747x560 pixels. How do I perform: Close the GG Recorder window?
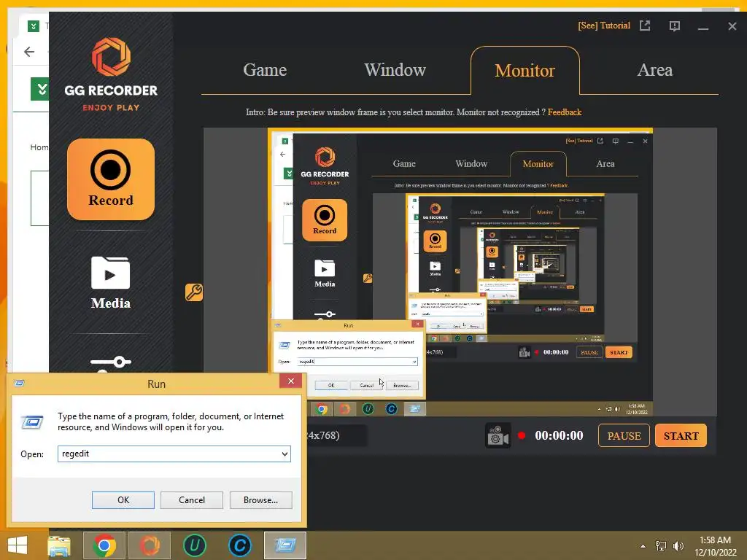tap(732, 26)
